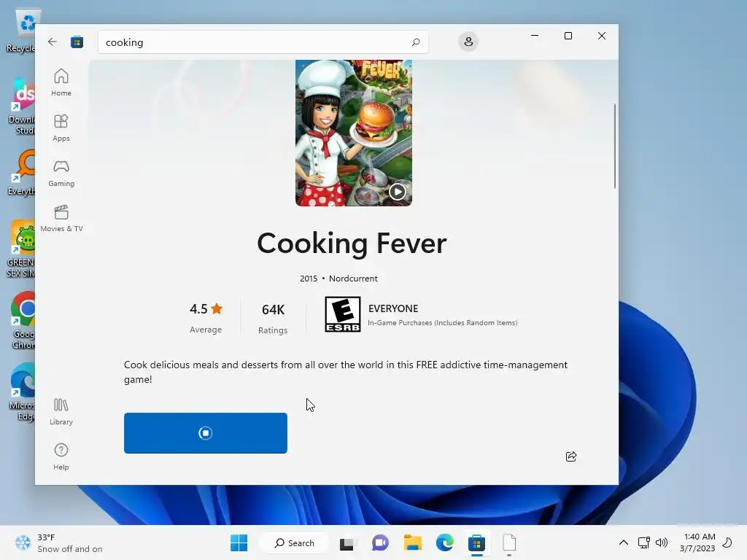Open the Windows Start menu

(x=239, y=542)
